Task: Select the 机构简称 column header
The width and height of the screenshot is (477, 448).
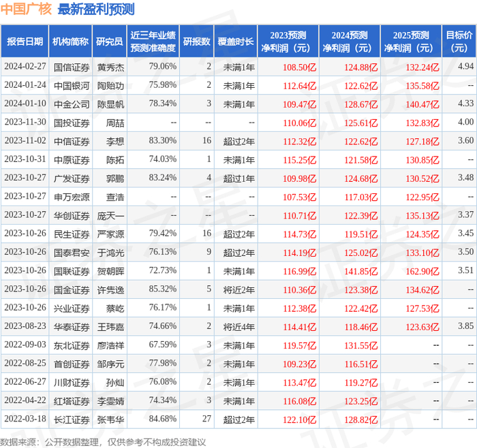Action: (x=70, y=42)
